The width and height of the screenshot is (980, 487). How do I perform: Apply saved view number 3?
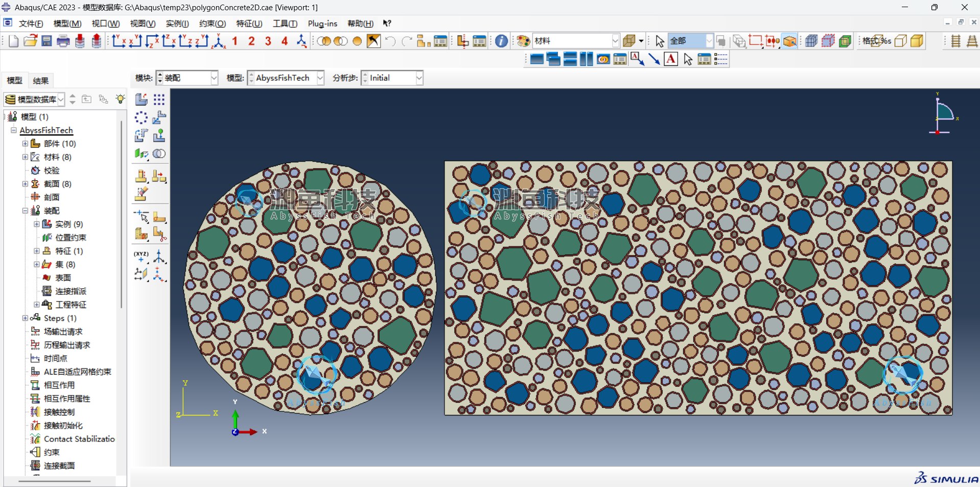tap(268, 41)
